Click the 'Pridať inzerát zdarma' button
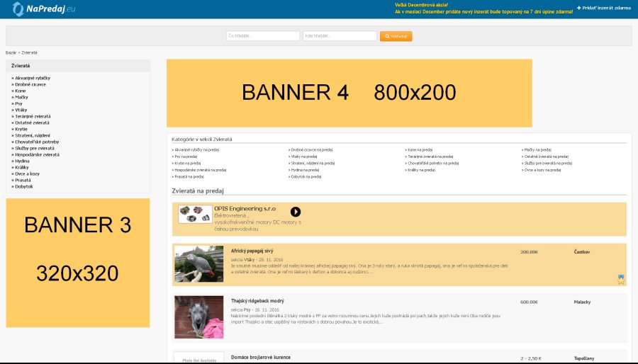 [x=604, y=8]
